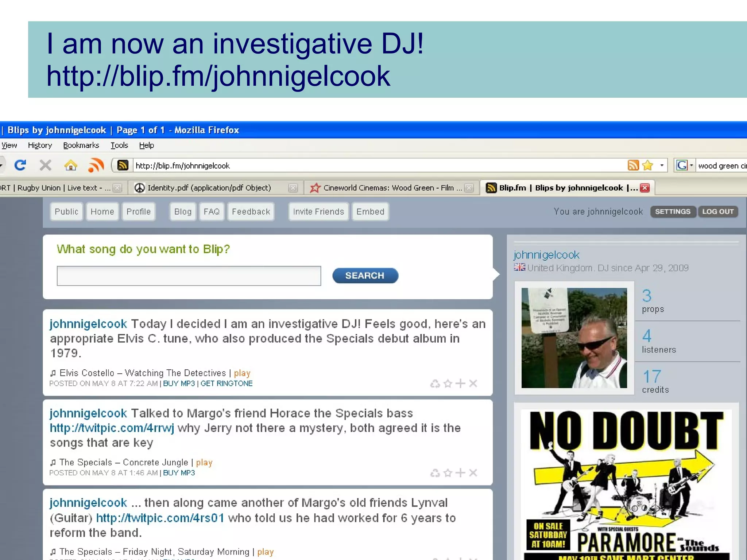Click the orange RSS feed toolbar icon
Image resolution: width=747 pixels, height=560 pixels.
96,165
